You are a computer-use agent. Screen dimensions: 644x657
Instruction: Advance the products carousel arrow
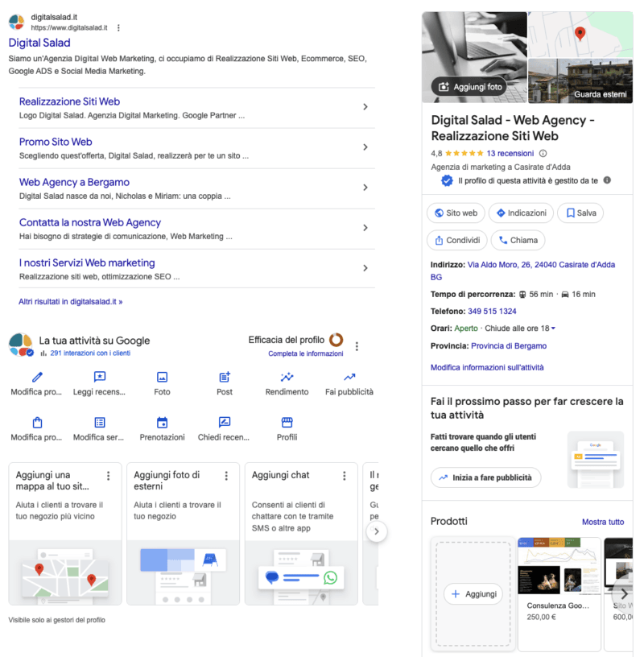pyautogui.click(x=624, y=593)
